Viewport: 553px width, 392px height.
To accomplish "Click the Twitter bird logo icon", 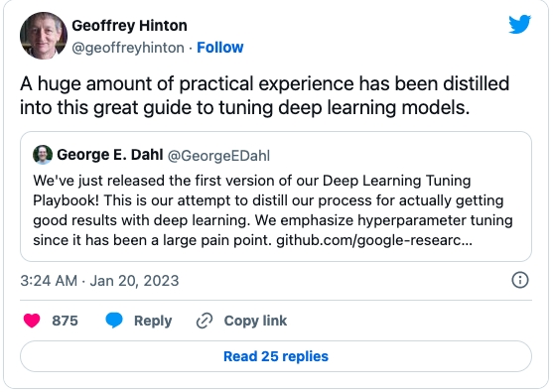I will (519, 24).
